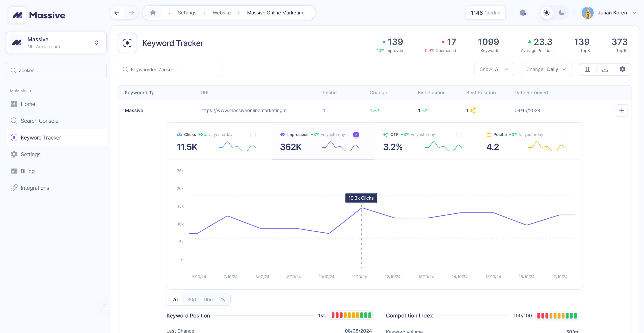Image resolution: width=644 pixels, height=333 pixels.
Task: Open the columns layout icon
Action: point(587,69)
